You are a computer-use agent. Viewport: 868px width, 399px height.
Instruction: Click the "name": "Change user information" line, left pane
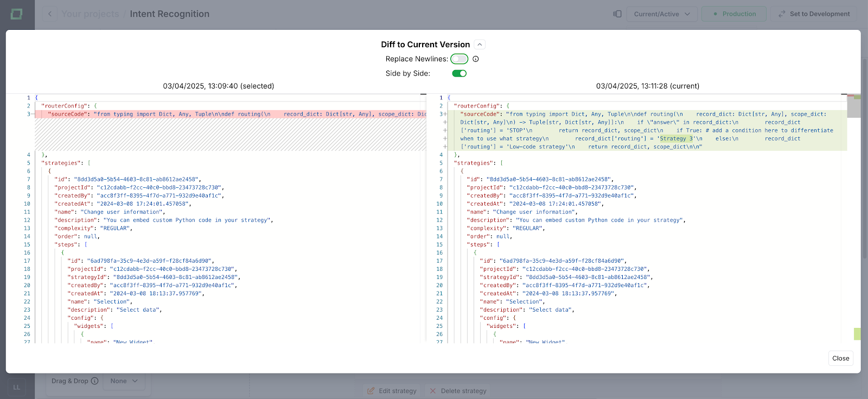110,212
